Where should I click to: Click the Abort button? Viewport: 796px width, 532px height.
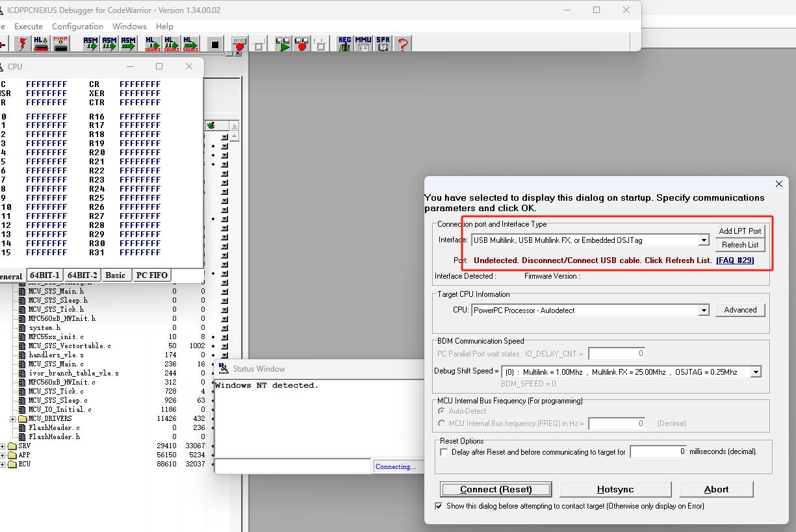click(x=716, y=489)
